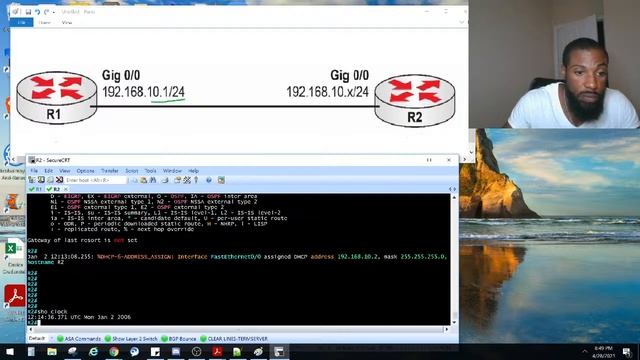Open Windows Start menu

[10, 351]
